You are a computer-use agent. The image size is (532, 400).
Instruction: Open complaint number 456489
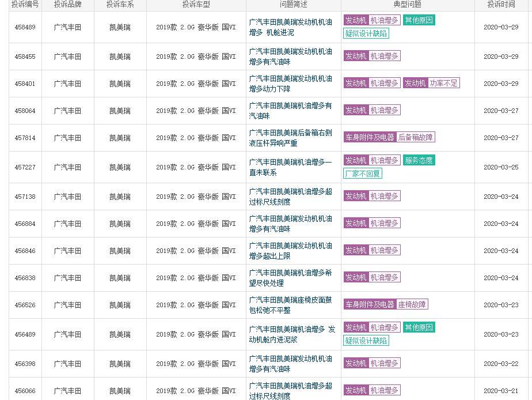[25, 335]
